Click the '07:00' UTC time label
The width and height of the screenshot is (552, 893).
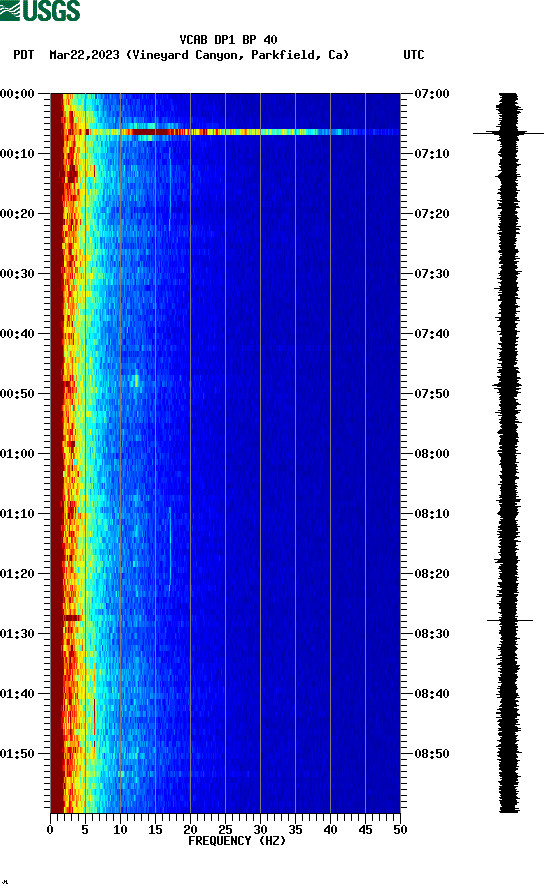tap(432, 94)
